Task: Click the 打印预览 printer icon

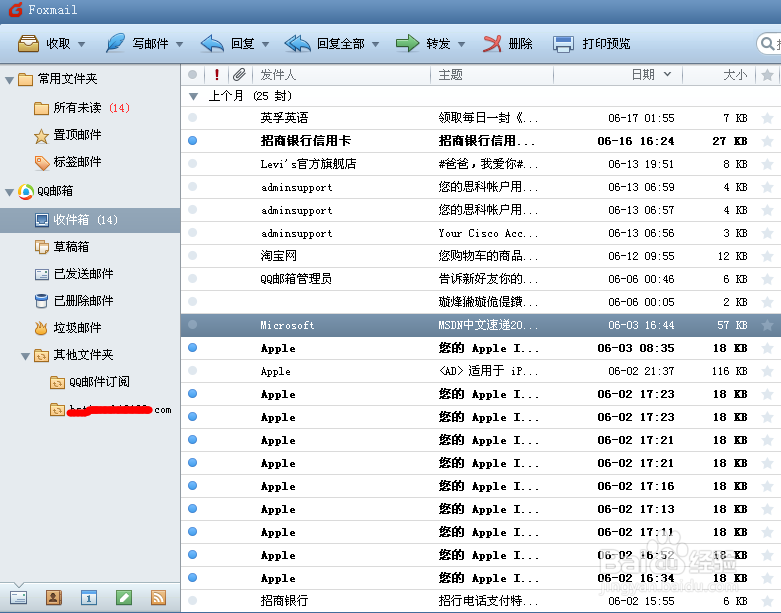Action: pos(563,44)
